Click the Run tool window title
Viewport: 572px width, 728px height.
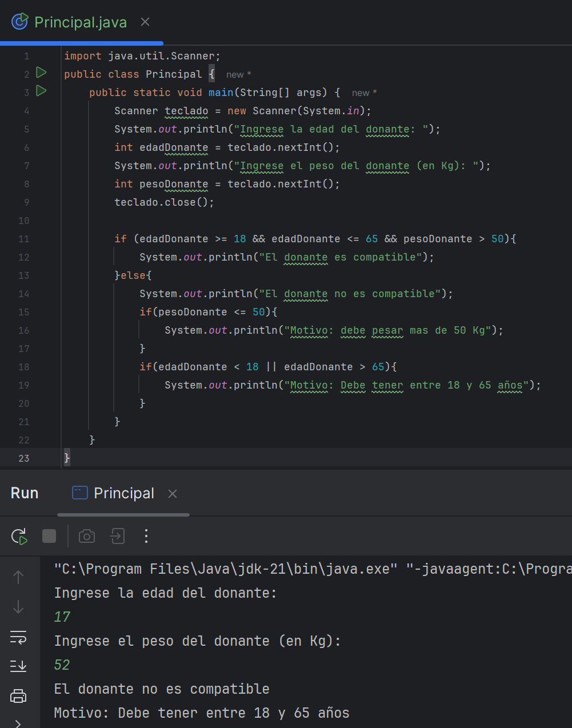click(x=25, y=493)
